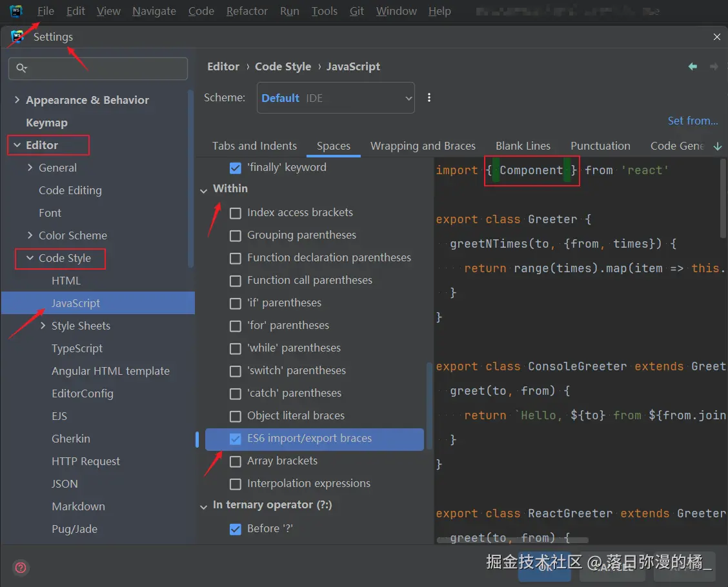The width and height of the screenshot is (728, 587).
Task: Expand Color Scheme node
Action: 30,235
